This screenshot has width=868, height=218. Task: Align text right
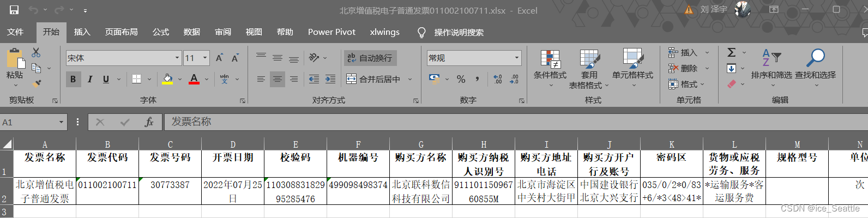[294, 79]
